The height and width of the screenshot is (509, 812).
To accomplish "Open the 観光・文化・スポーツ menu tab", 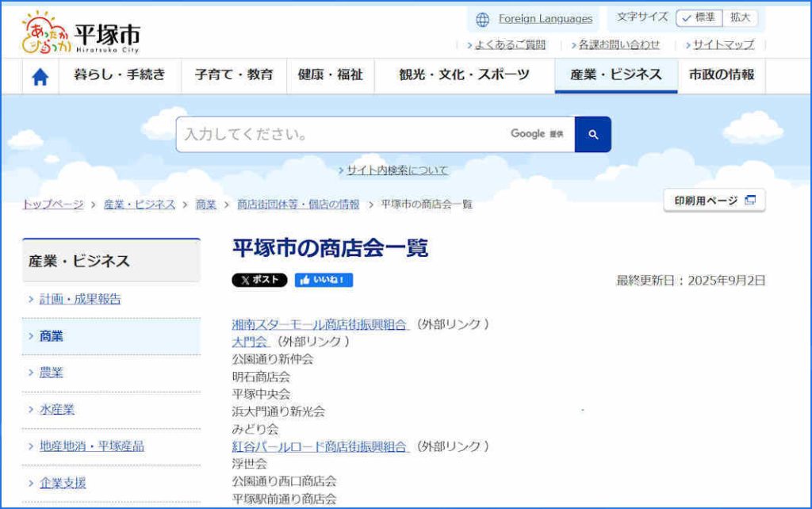I will tap(465, 75).
